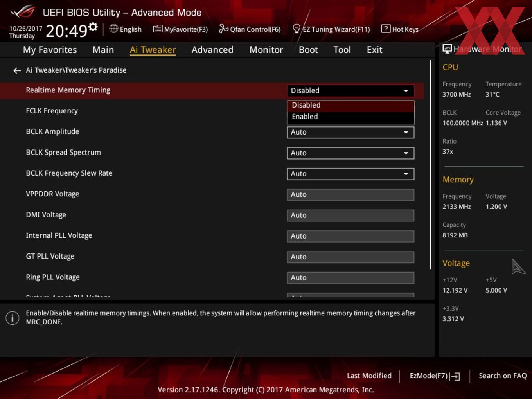The image size is (532, 399).
Task: Select the BCLK Frequency Slew Rate label
Action: 69,173
